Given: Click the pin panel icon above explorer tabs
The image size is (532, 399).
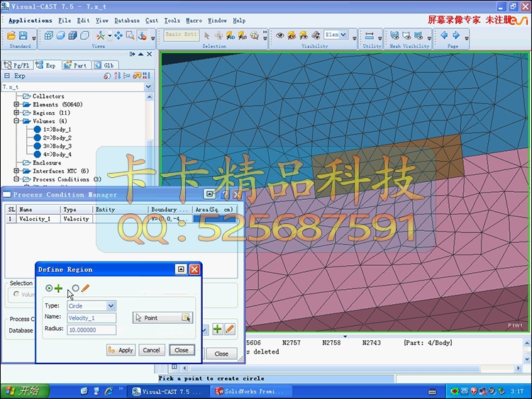Looking at the screenshot, I should point(133,55).
